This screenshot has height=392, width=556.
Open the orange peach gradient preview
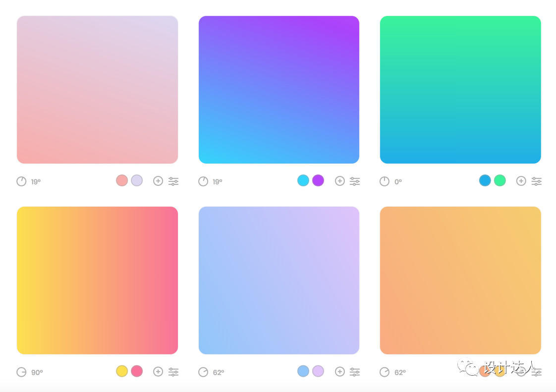(x=460, y=280)
